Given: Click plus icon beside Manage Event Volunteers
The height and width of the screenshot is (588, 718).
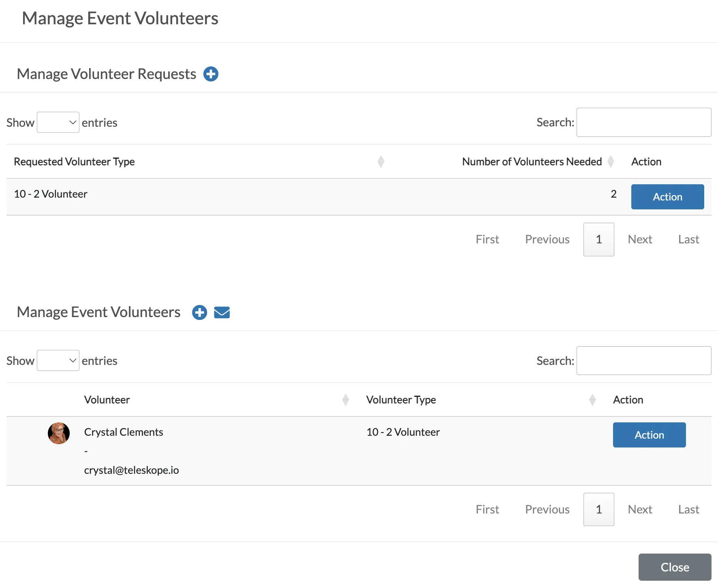Looking at the screenshot, I should [199, 312].
